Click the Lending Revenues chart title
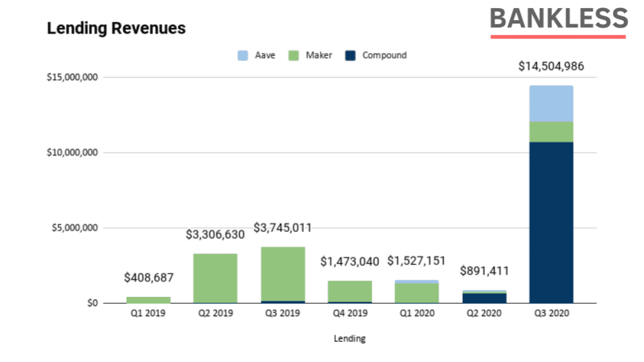 tap(116, 28)
